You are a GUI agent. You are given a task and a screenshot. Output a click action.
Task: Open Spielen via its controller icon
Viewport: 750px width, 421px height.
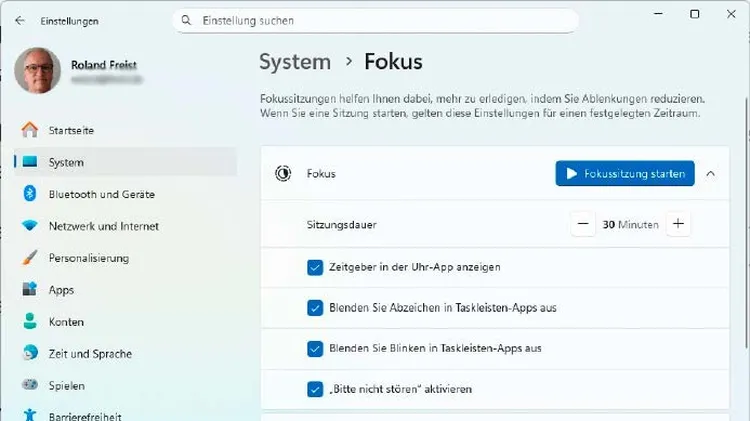point(30,386)
